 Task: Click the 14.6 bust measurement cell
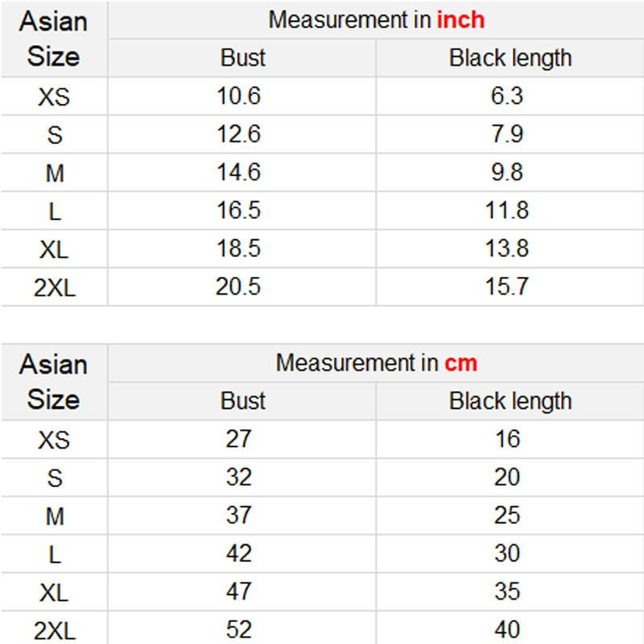pos(239,172)
